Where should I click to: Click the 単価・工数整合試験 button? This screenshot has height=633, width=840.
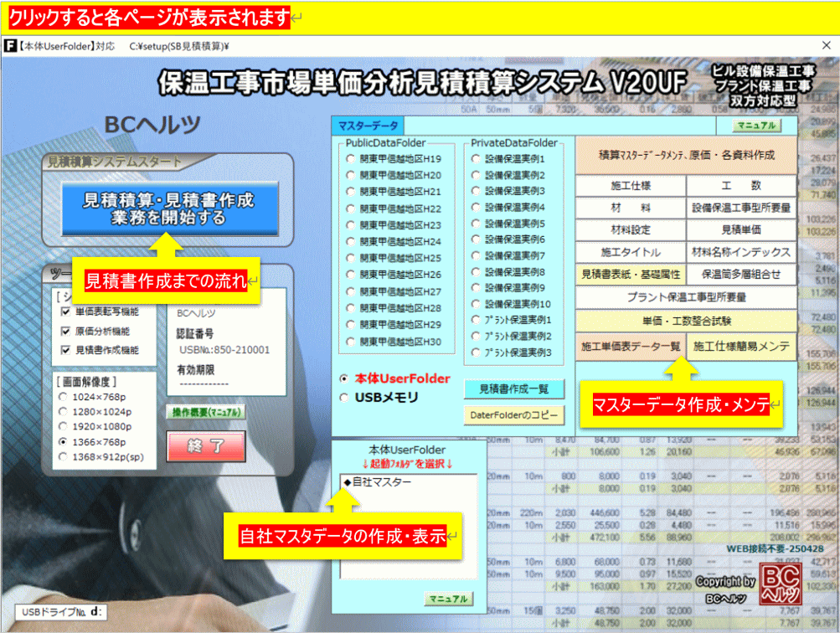[686, 321]
